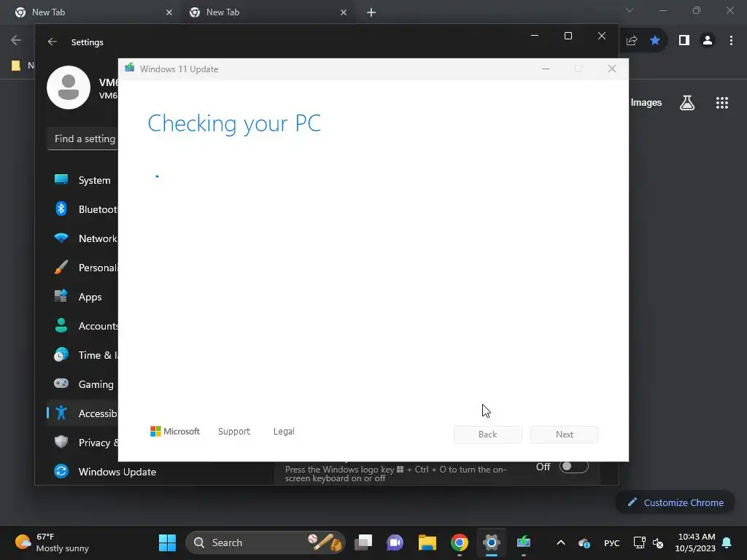Open Task View on the taskbar

coord(363,542)
